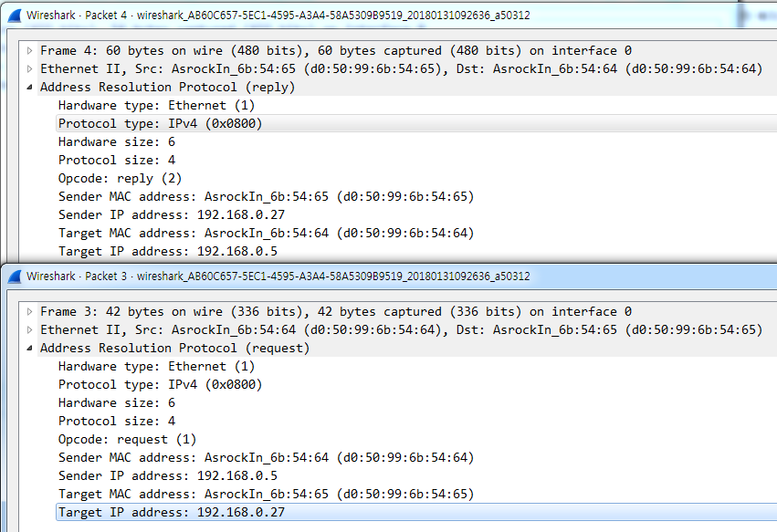This screenshot has width=777, height=532.
Task: Activate the Wireshark Packet 3 window title bar
Action: click(390, 276)
